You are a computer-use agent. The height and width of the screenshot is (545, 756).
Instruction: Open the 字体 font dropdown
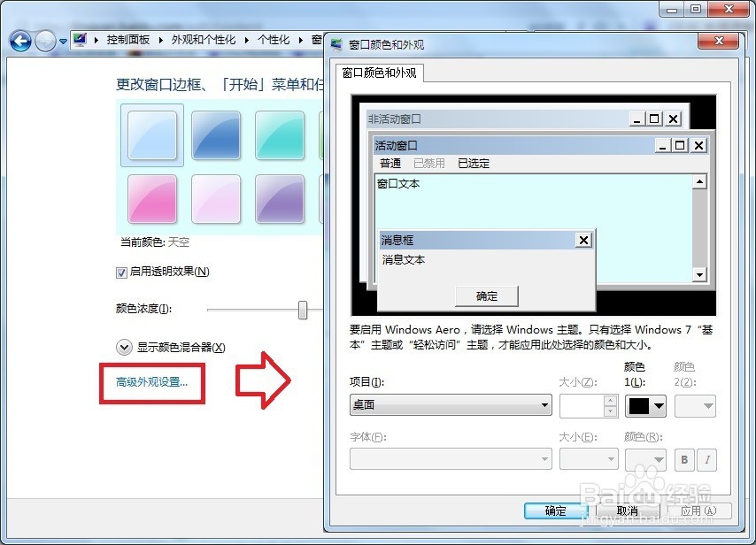point(451,459)
